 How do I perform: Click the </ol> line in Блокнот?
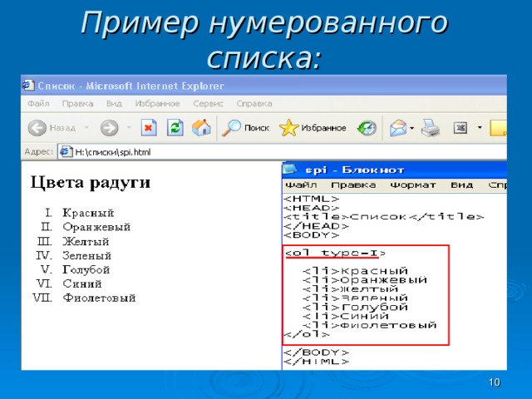click(x=307, y=334)
